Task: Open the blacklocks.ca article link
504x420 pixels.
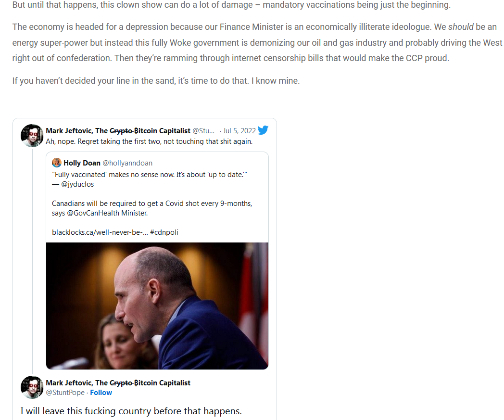Action: pyautogui.click(x=100, y=232)
